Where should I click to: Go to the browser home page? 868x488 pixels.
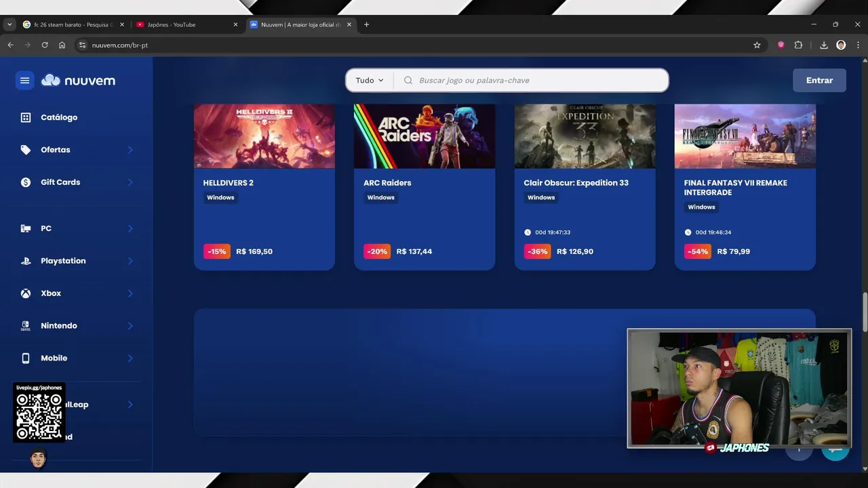point(62,45)
